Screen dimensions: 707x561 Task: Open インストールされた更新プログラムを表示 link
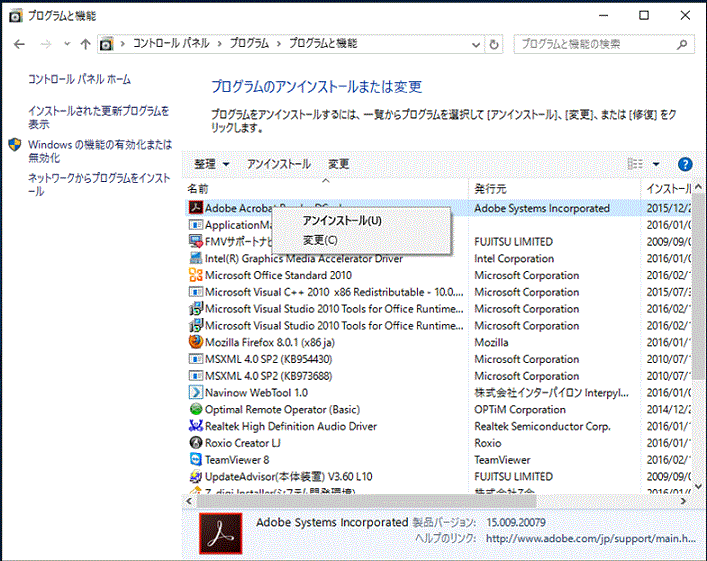[x=98, y=117]
